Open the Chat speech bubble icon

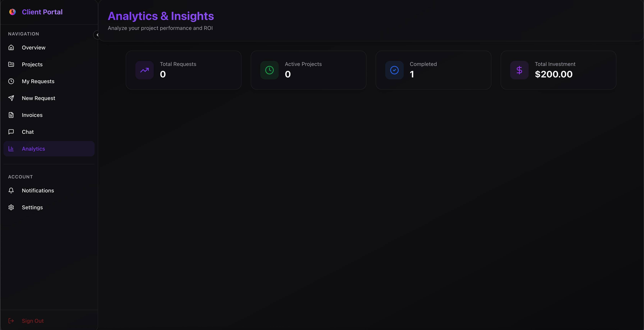pyautogui.click(x=11, y=132)
